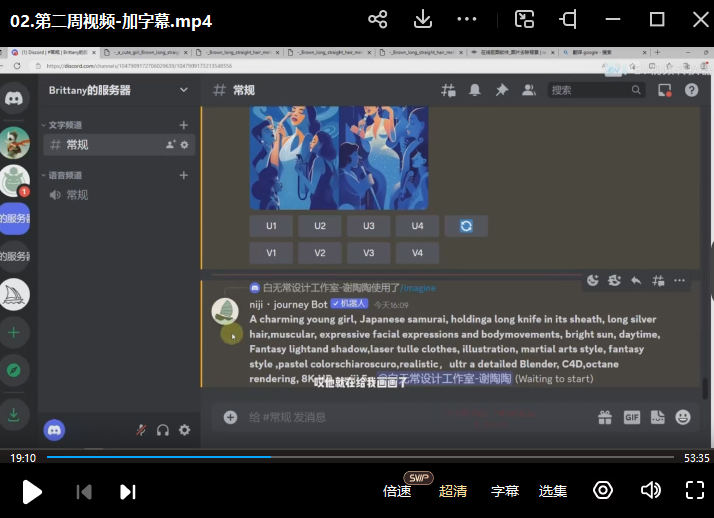Enter fullscreen mode
The width and height of the screenshot is (714, 518).
tap(695, 490)
